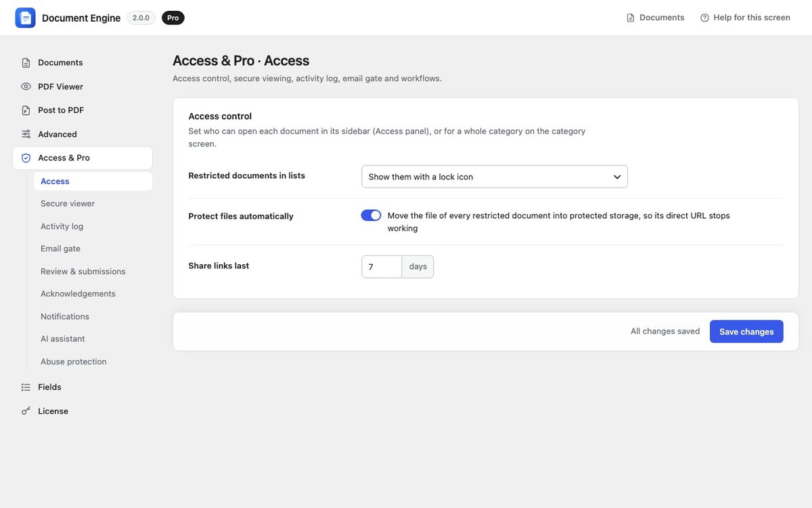
Task: Click the Post to PDF file icon
Action: pos(26,110)
